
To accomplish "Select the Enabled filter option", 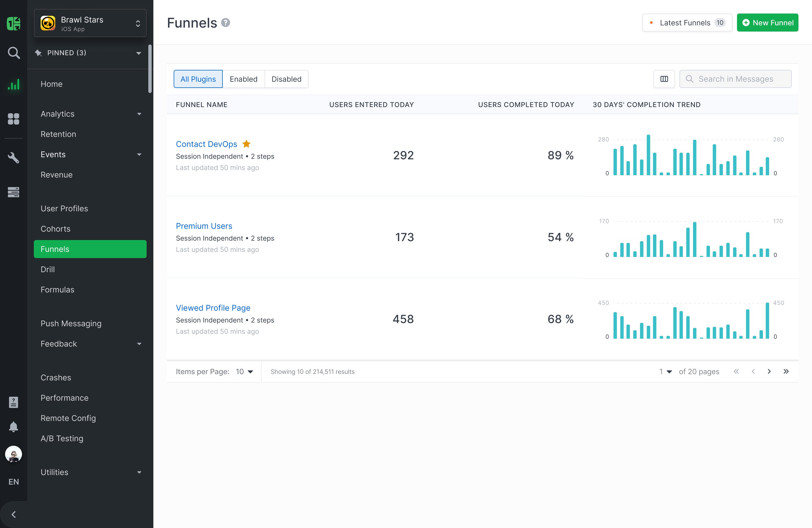I will pyautogui.click(x=243, y=79).
